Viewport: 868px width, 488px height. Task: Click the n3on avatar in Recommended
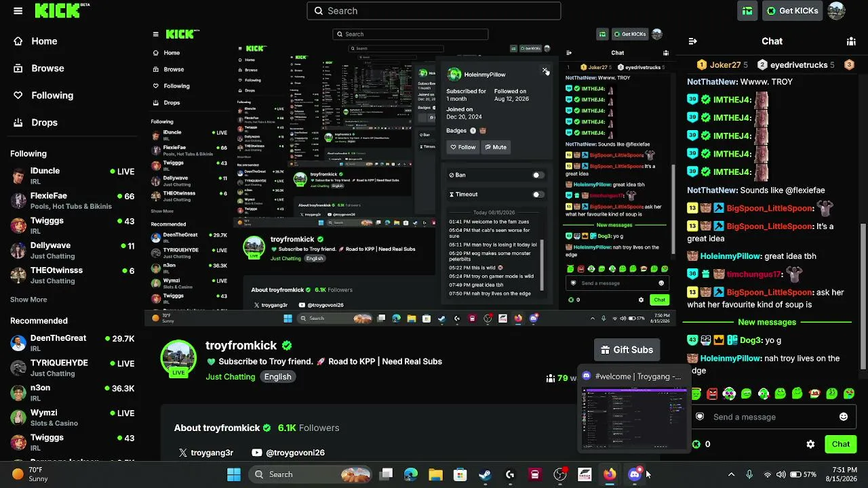click(19, 393)
